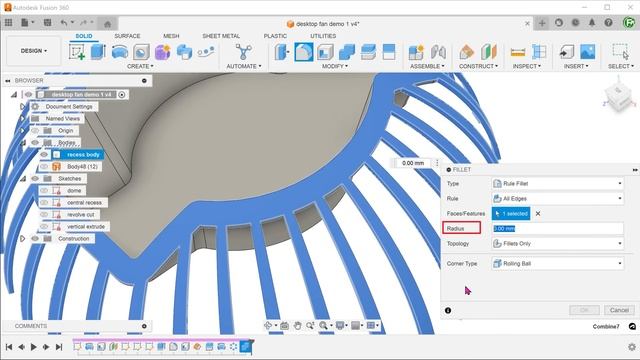
Task: Click the Automate tool icon
Action: click(x=243, y=52)
